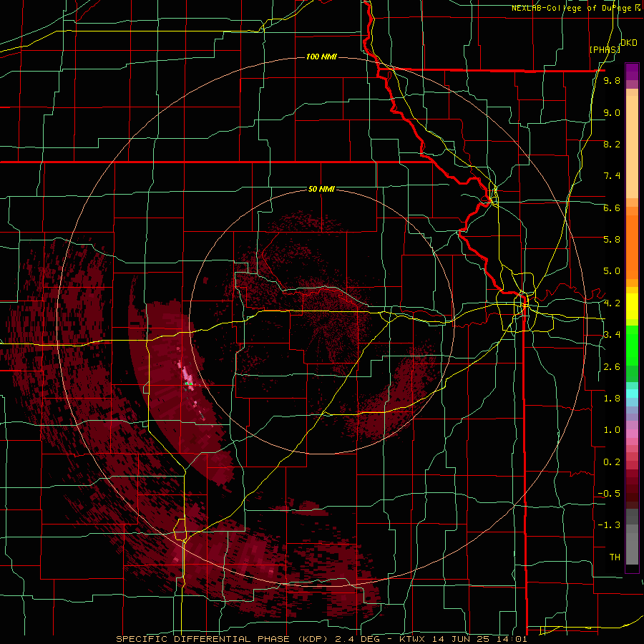Click the cyan segment of the color bar

point(632,394)
